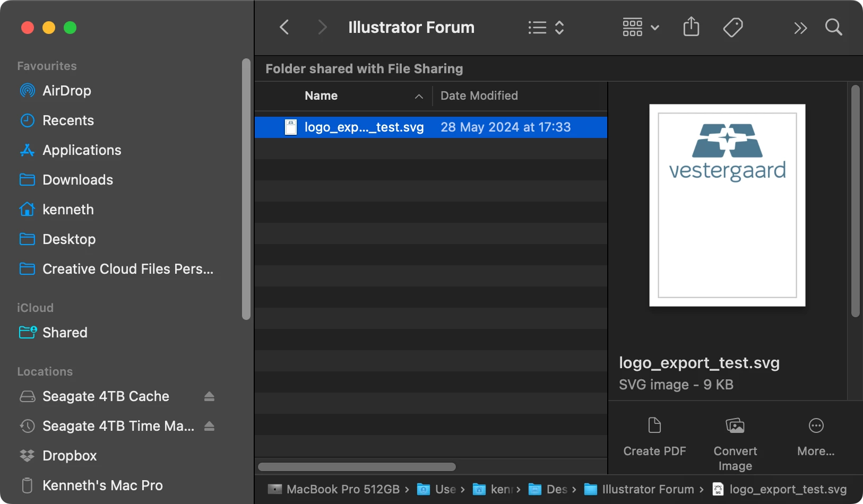Click logo_export_test.svg title in preview pane

(x=699, y=363)
